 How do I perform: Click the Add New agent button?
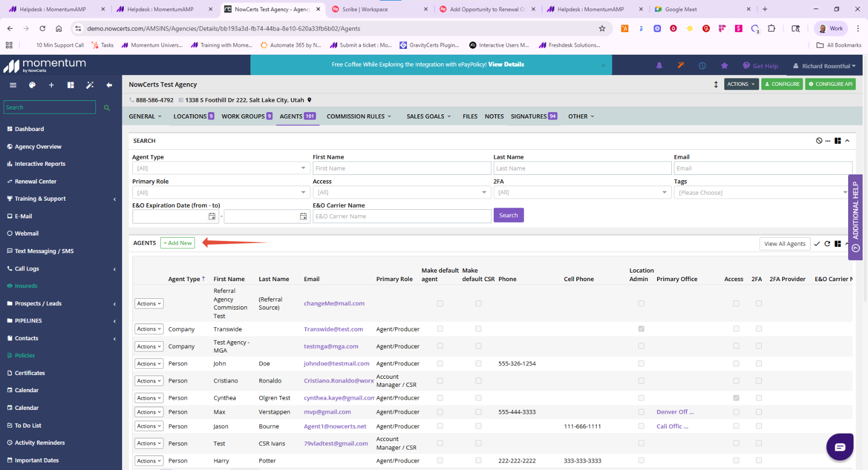pos(177,243)
